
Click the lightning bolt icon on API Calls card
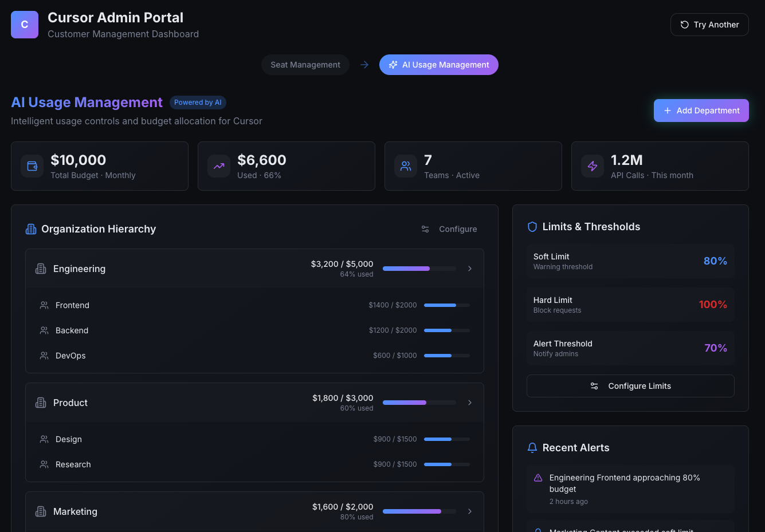click(593, 166)
